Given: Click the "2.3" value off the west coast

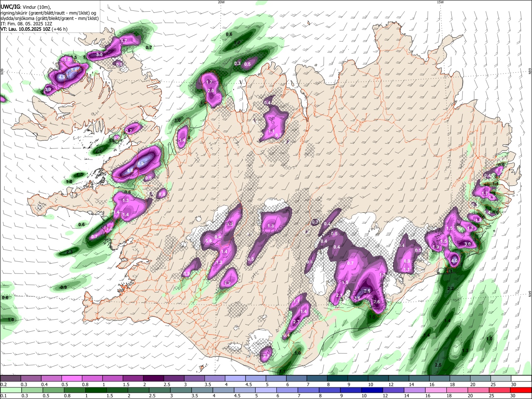Looking at the screenshot, I should [x=69, y=252].
